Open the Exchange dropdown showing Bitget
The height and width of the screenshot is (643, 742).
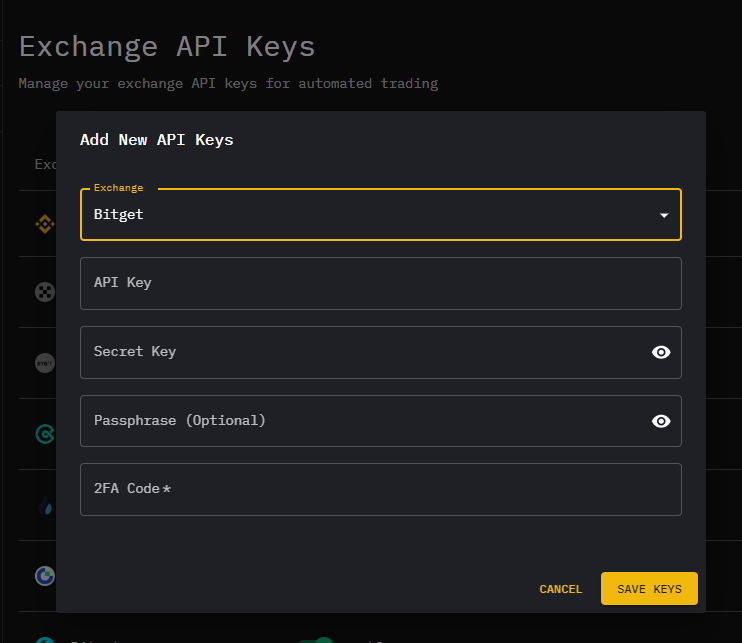[370, 214]
